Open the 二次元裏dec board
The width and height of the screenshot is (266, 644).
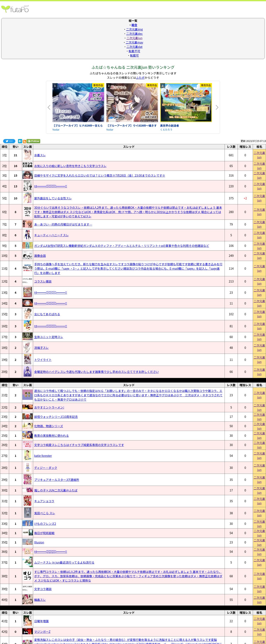pyautogui.click(x=134, y=34)
